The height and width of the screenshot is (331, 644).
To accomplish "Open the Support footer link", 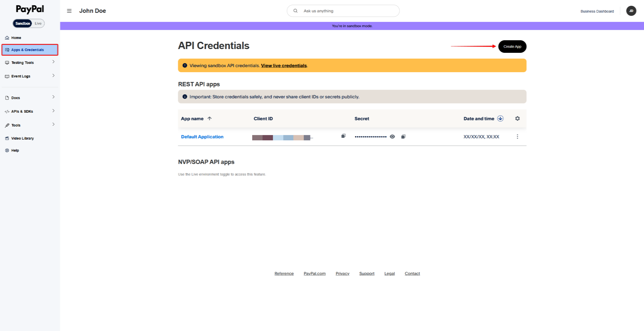I will click(367, 274).
